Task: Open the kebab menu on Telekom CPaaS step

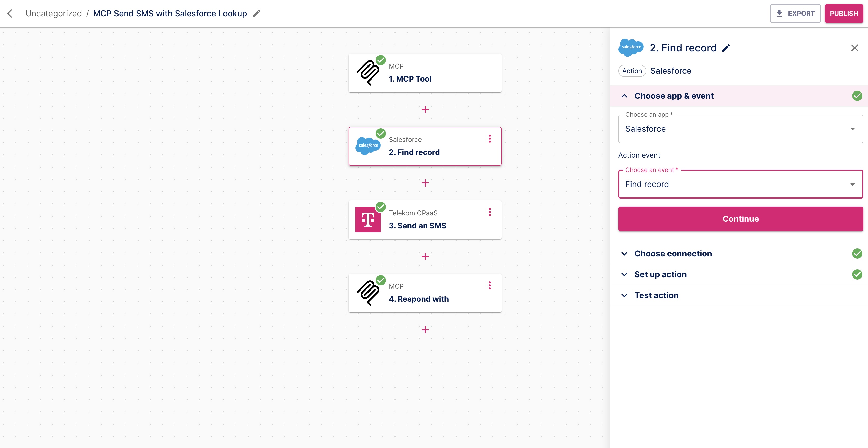Action: click(490, 212)
